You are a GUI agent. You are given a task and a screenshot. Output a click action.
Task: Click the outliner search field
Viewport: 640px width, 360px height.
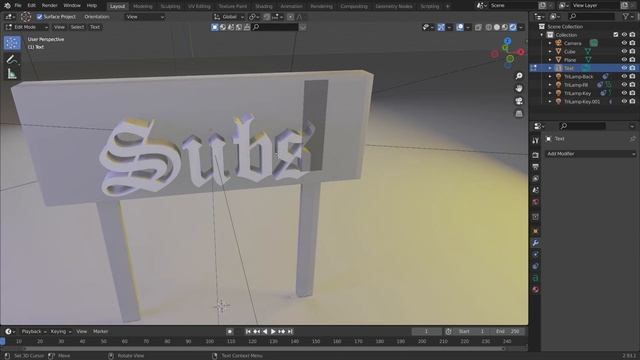click(591, 16)
